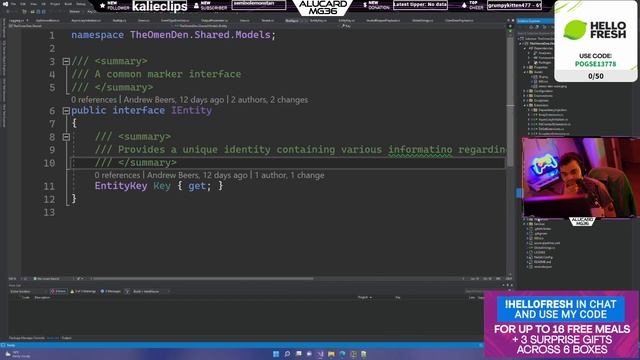Switch to the Package Manager Console tab

point(27,338)
